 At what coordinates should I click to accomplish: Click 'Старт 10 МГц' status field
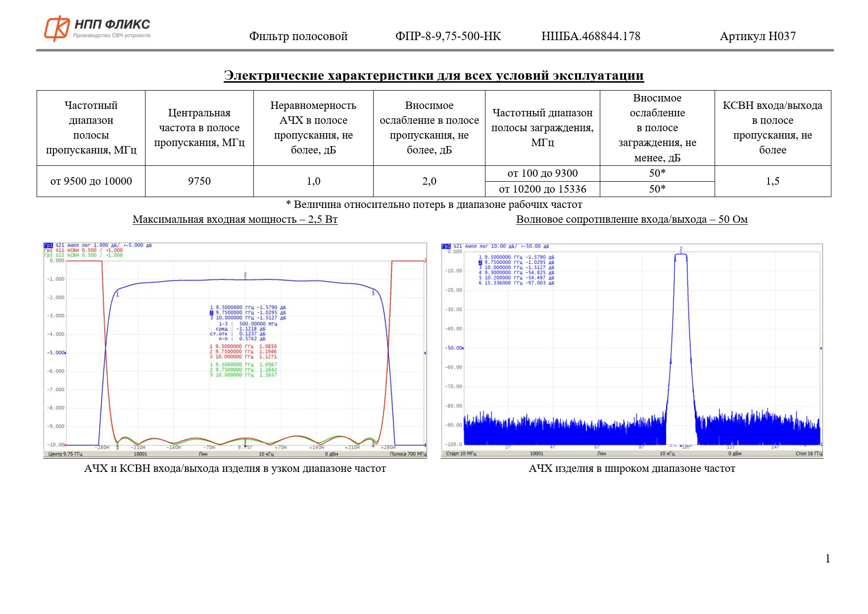click(461, 453)
